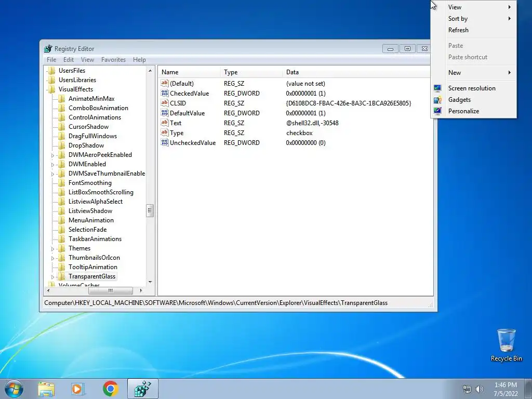Viewport: 532px width, 399px height.
Task: Open the View menu in Registry Editor
Action: click(87, 60)
